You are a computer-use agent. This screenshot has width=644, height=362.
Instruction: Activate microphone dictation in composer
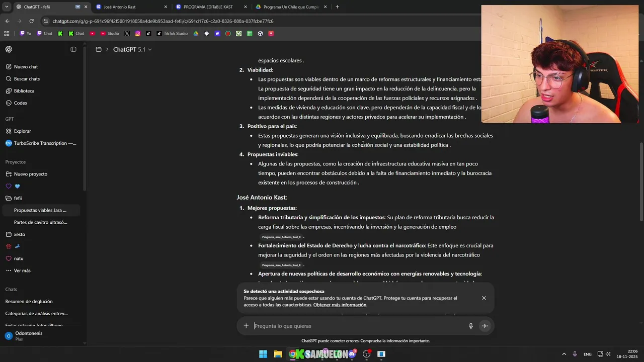click(x=471, y=326)
